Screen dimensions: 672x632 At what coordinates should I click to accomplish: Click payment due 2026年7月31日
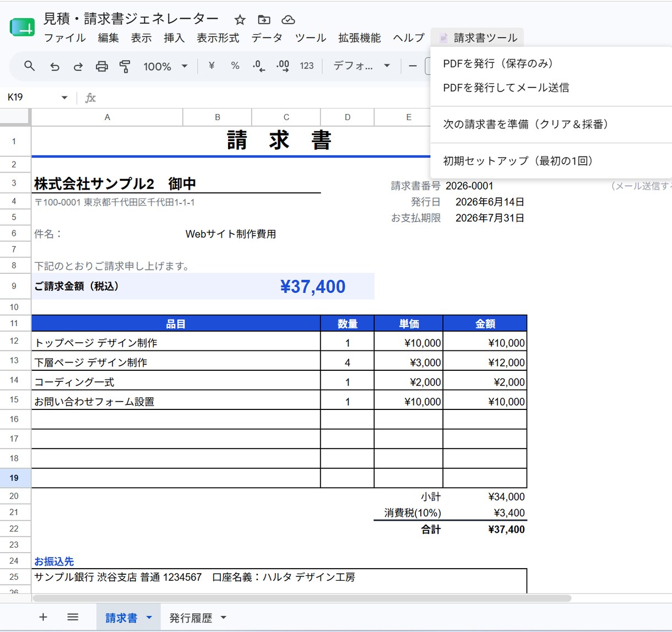490,218
